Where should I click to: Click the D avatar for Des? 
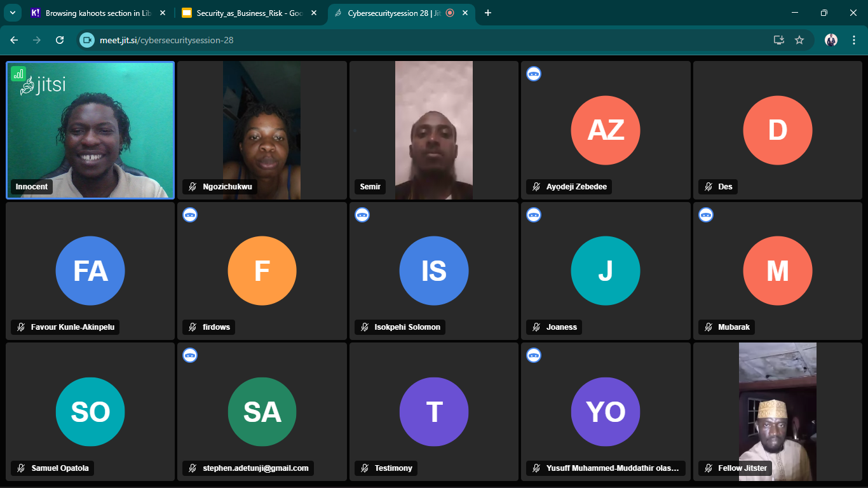pos(778,130)
